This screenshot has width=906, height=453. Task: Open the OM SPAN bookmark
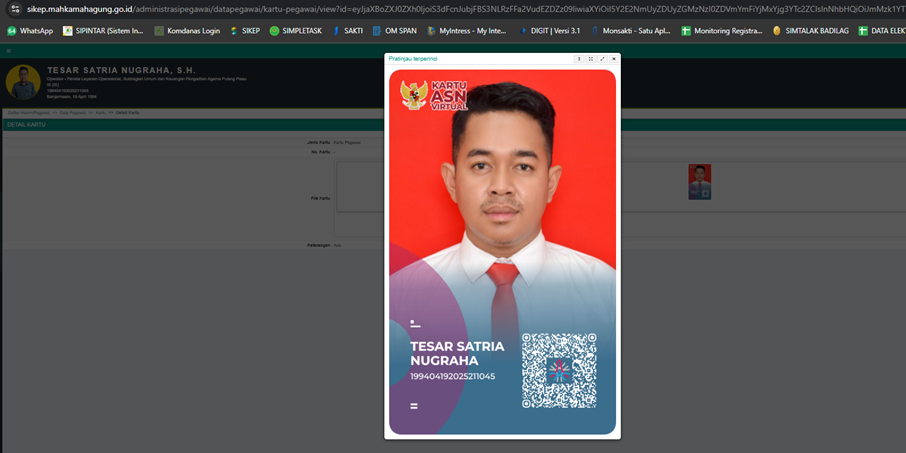click(395, 31)
